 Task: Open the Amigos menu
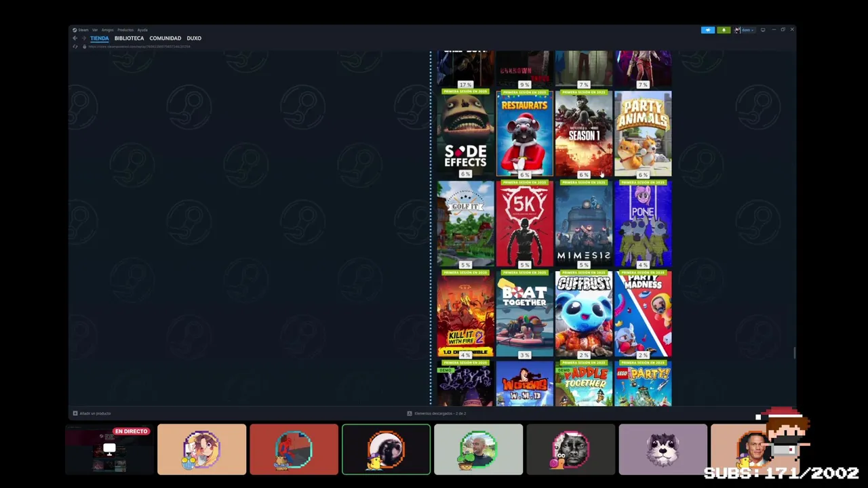[x=107, y=30]
